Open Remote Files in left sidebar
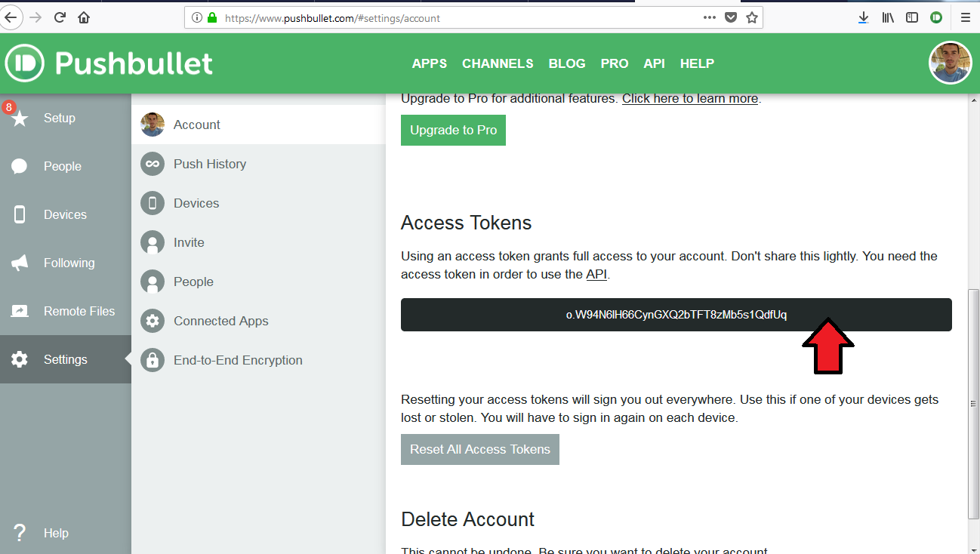The image size is (980, 554). point(66,311)
